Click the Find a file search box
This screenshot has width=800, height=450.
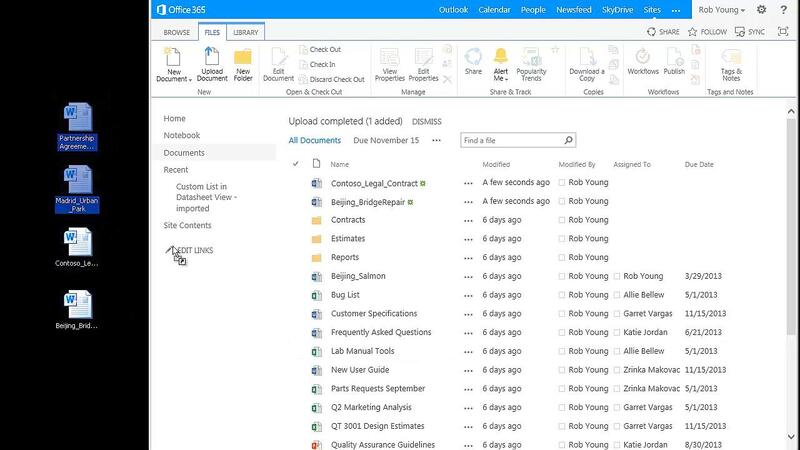510,141
